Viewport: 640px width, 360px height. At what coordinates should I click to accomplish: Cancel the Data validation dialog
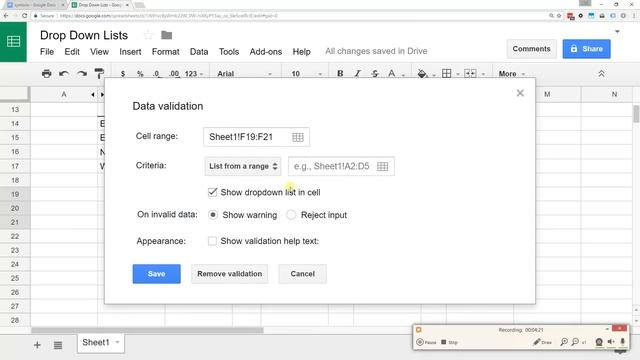tap(302, 274)
